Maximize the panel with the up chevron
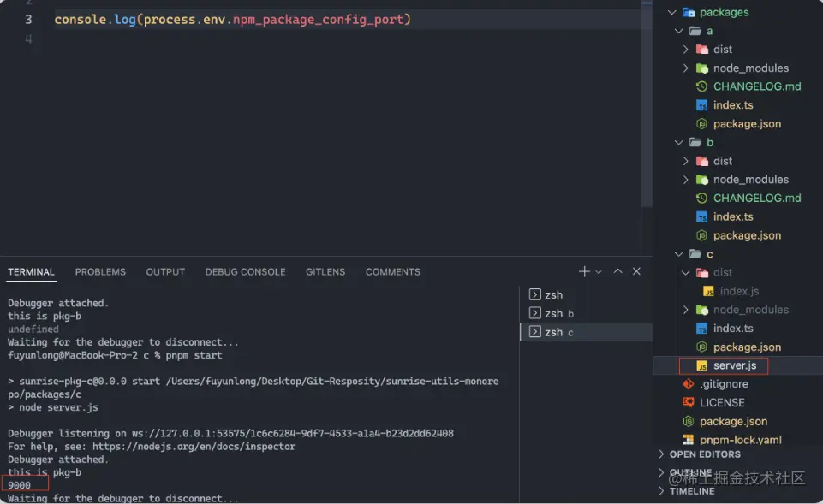The image size is (823, 504). (617, 271)
